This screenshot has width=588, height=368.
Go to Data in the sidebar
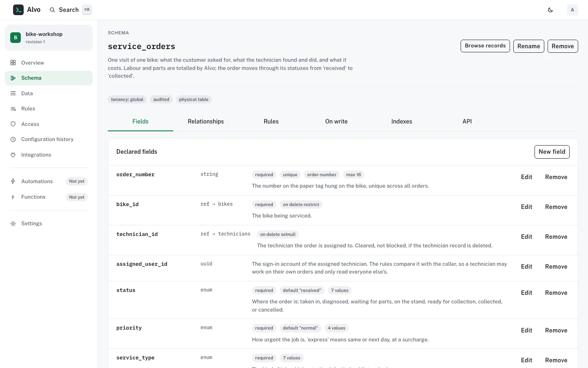49,93
